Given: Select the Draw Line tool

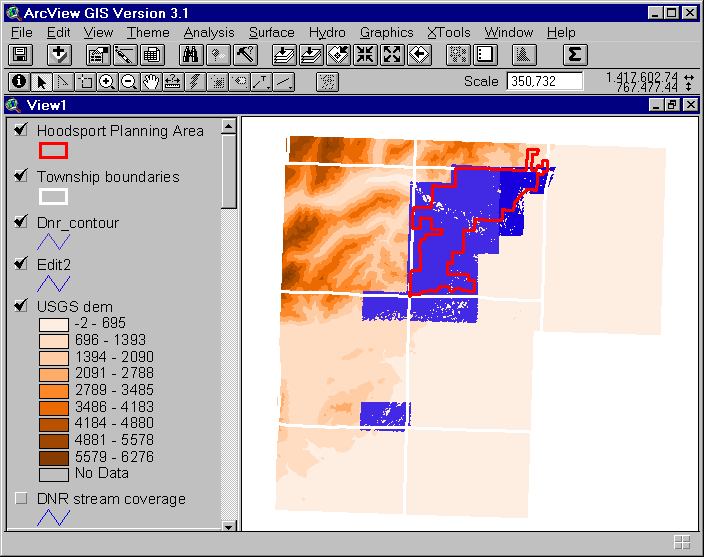Looking at the screenshot, I should click(x=284, y=82).
